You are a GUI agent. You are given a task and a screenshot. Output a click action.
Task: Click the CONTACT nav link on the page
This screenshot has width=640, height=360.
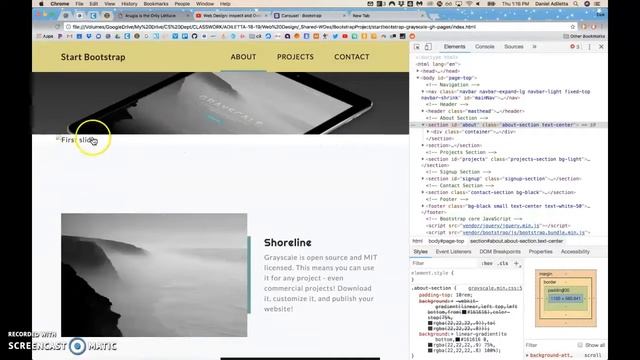tap(352, 57)
